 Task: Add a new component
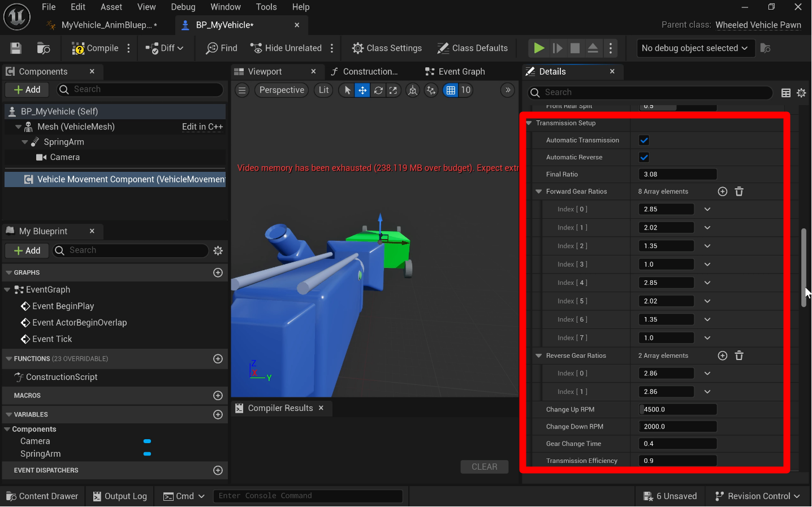tap(27, 89)
